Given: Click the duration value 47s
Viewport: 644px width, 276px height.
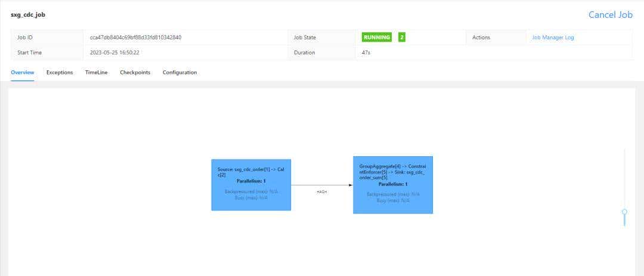Looking at the screenshot, I should tap(366, 52).
